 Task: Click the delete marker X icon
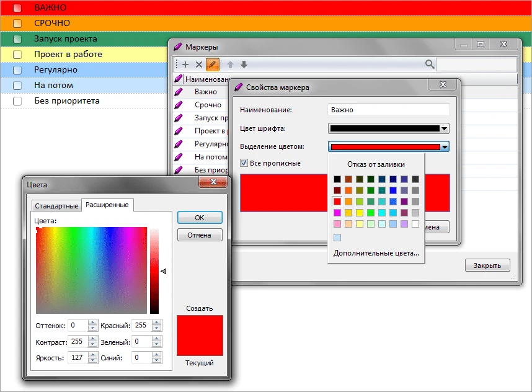coord(199,65)
